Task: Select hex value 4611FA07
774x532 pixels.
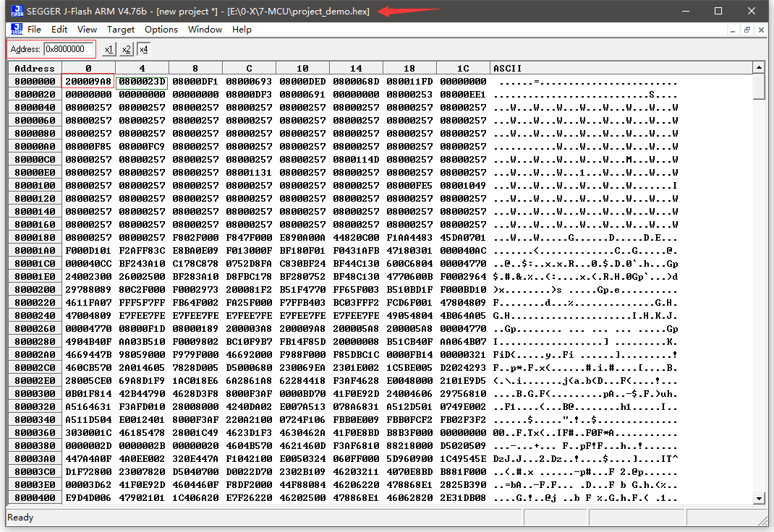Action: (88, 303)
